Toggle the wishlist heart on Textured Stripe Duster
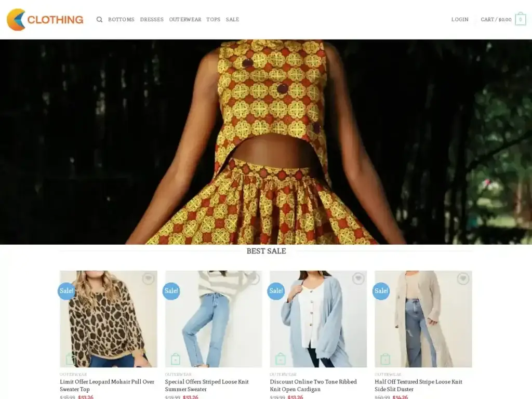 463,279
